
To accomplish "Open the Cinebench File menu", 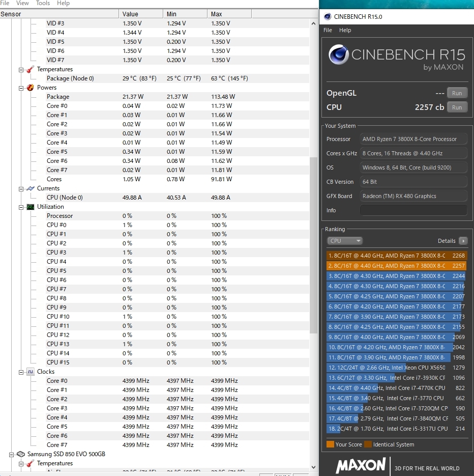I will (328, 30).
